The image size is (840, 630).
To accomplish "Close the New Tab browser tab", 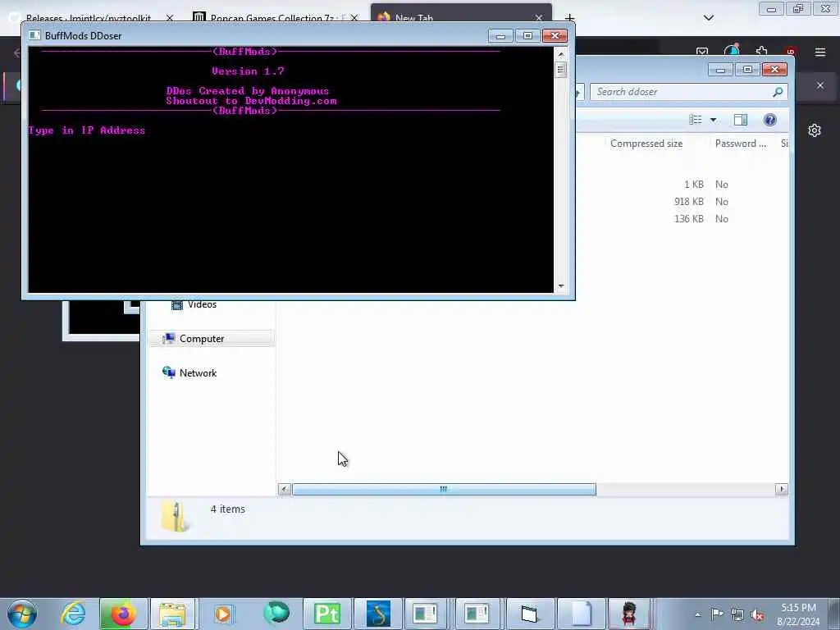I will pyautogui.click(x=539, y=18).
